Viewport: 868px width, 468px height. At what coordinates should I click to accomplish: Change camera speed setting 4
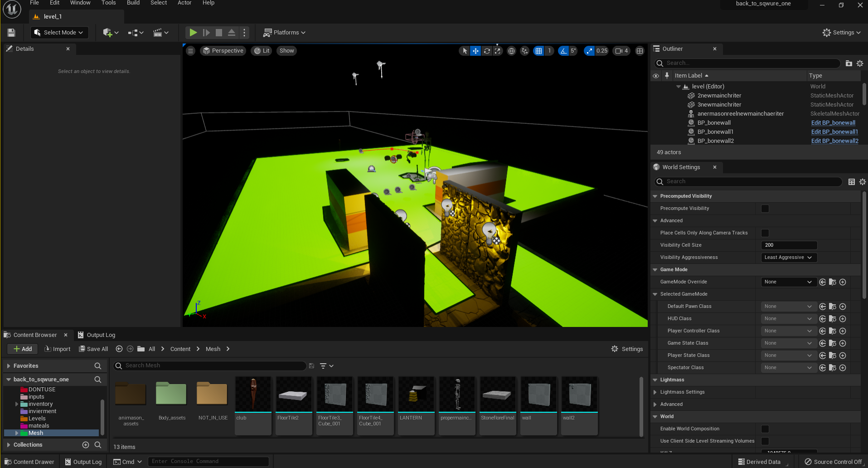coord(621,51)
